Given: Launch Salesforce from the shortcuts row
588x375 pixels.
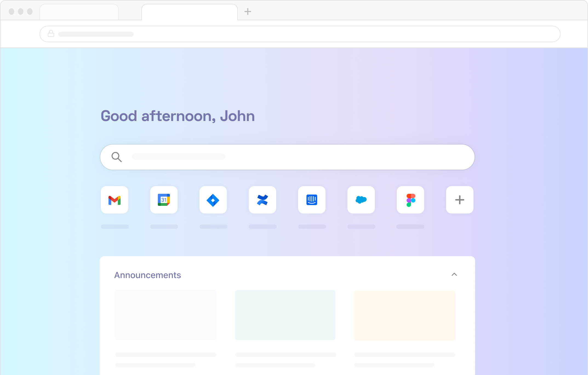Looking at the screenshot, I should tap(361, 200).
